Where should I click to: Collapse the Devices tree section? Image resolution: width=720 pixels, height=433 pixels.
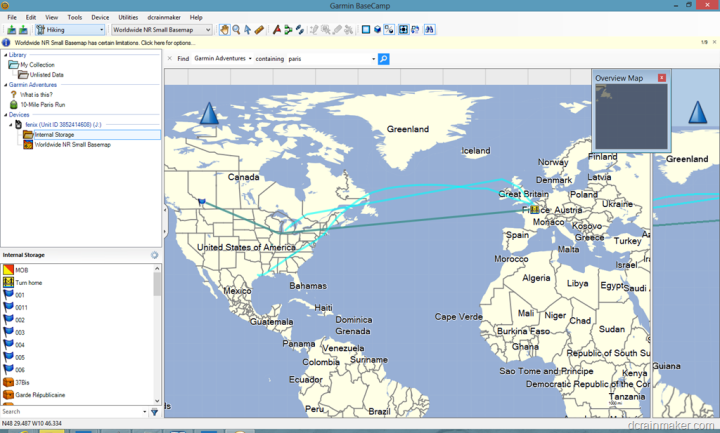click(x=6, y=115)
